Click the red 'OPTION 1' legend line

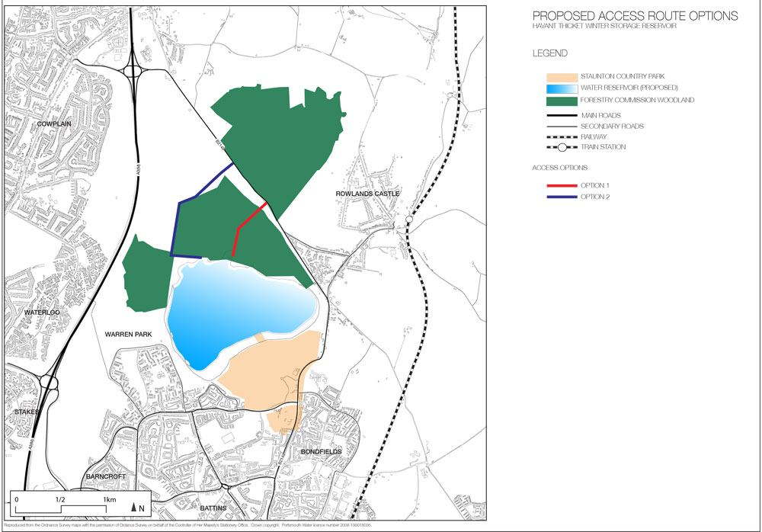562,186
